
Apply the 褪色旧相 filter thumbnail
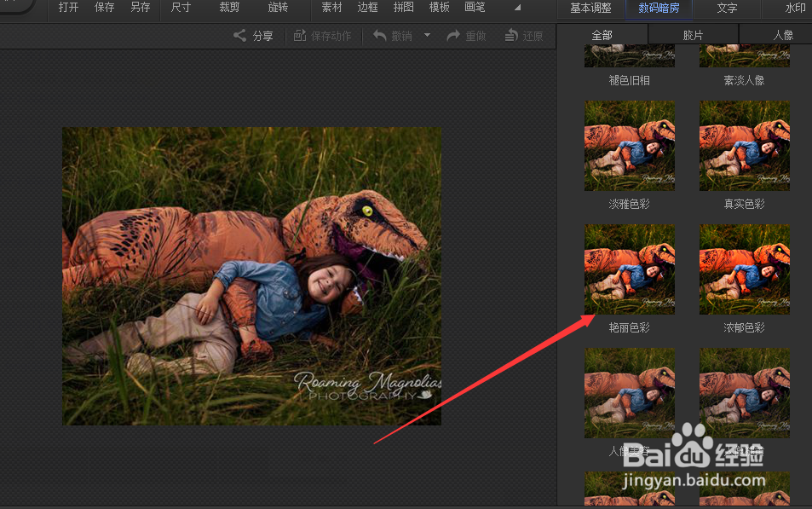tap(630, 56)
